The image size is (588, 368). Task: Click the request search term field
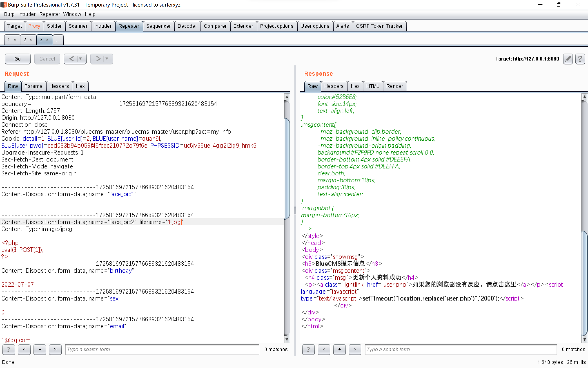162,350
